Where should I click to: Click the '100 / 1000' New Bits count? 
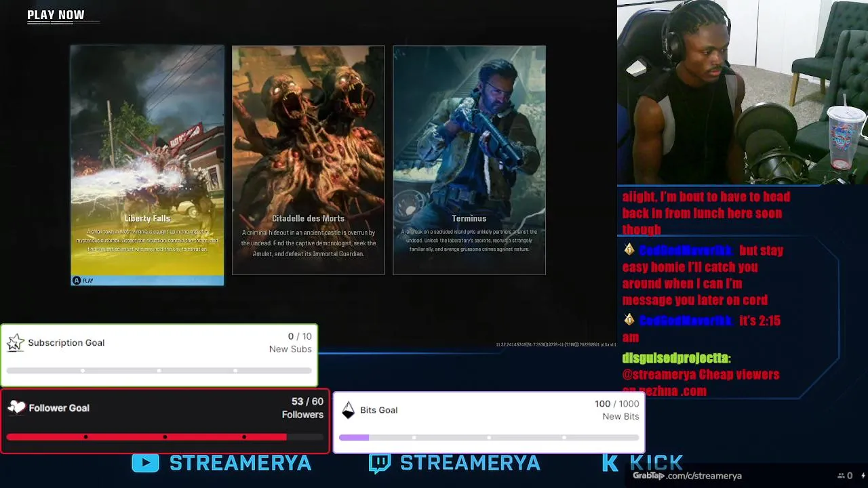click(x=616, y=403)
